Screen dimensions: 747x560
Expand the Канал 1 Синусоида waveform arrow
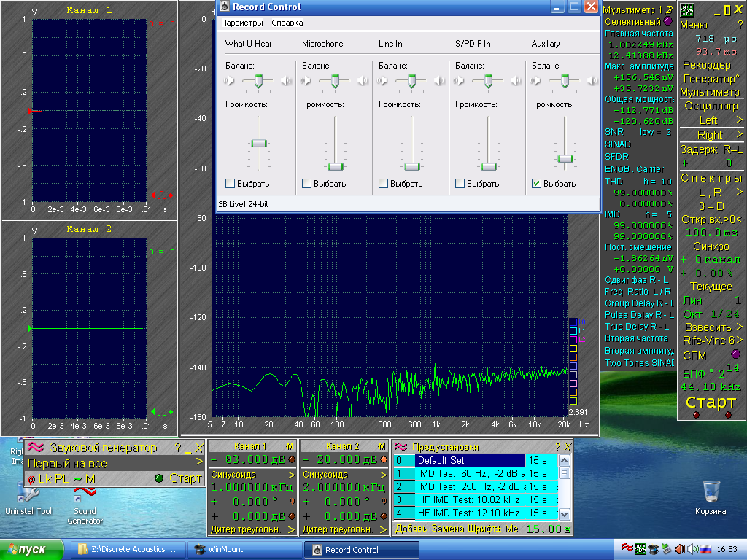coord(291,475)
